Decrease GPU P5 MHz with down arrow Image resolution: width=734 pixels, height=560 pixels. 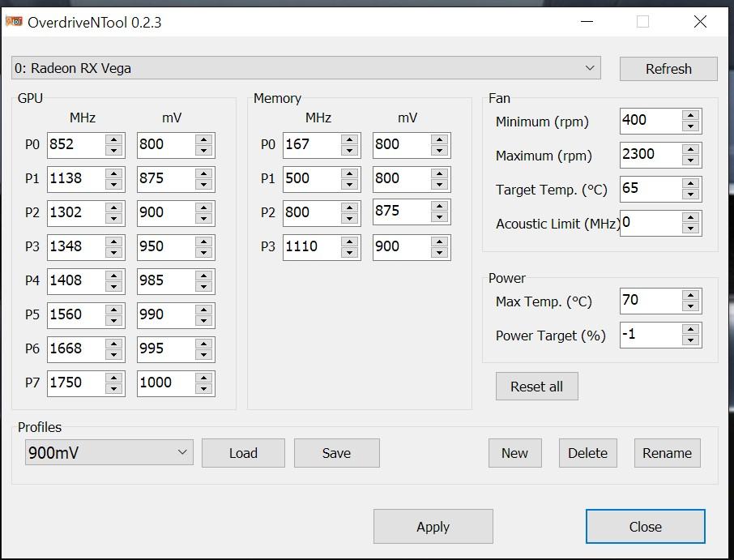coord(113,321)
